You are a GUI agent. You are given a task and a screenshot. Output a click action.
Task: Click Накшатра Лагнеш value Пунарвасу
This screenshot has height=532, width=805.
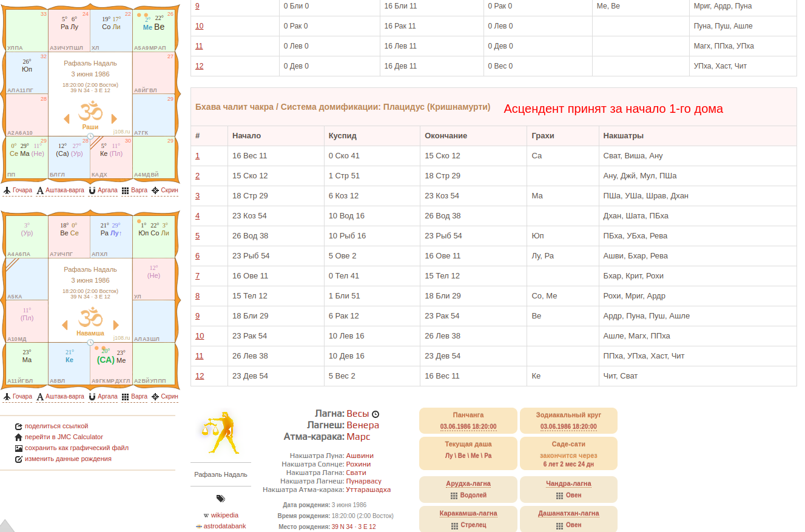[x=364, y=481]
